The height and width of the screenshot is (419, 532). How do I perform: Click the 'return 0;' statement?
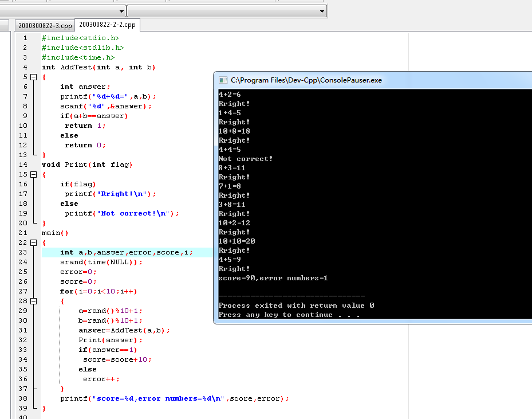point(85,146)
